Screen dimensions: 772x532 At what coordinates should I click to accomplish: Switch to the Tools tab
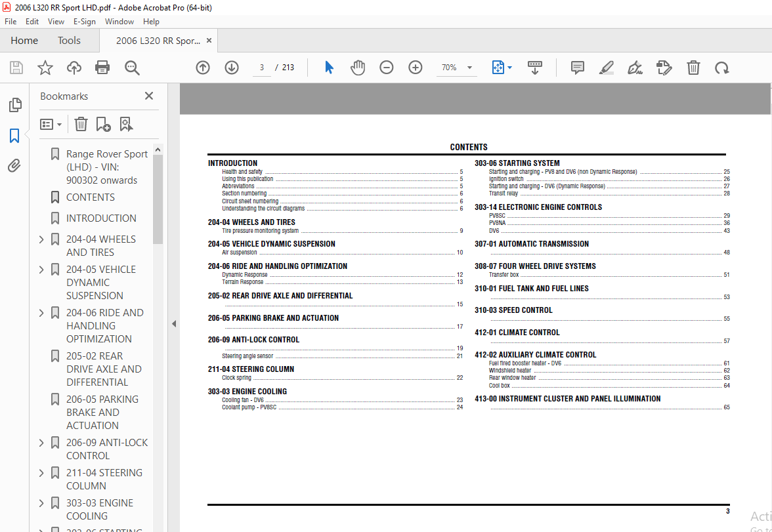coord(69,41)
